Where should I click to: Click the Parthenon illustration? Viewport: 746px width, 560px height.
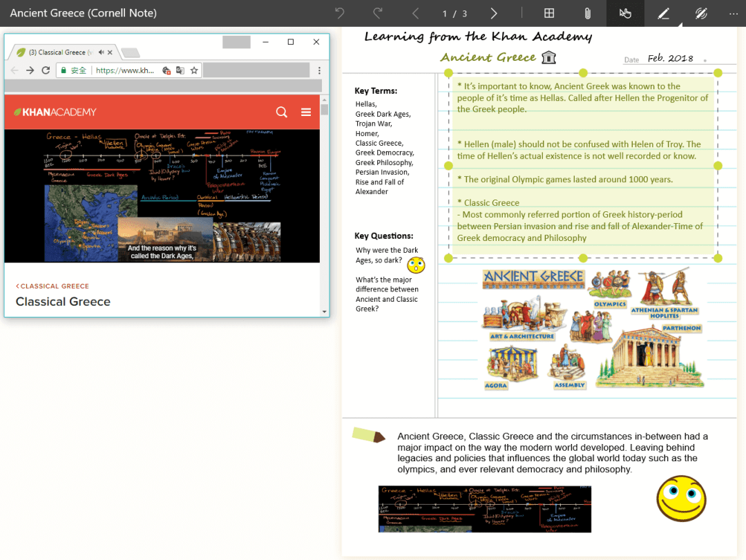(649, 356)
